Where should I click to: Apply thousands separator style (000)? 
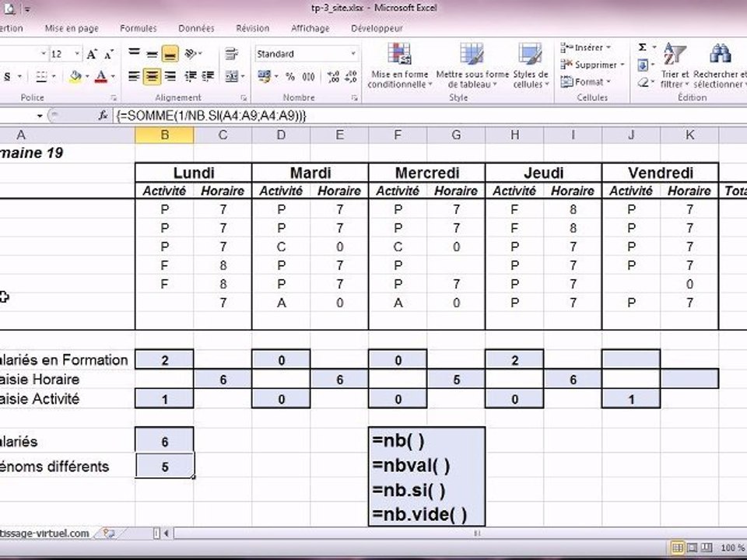(308, 77)
